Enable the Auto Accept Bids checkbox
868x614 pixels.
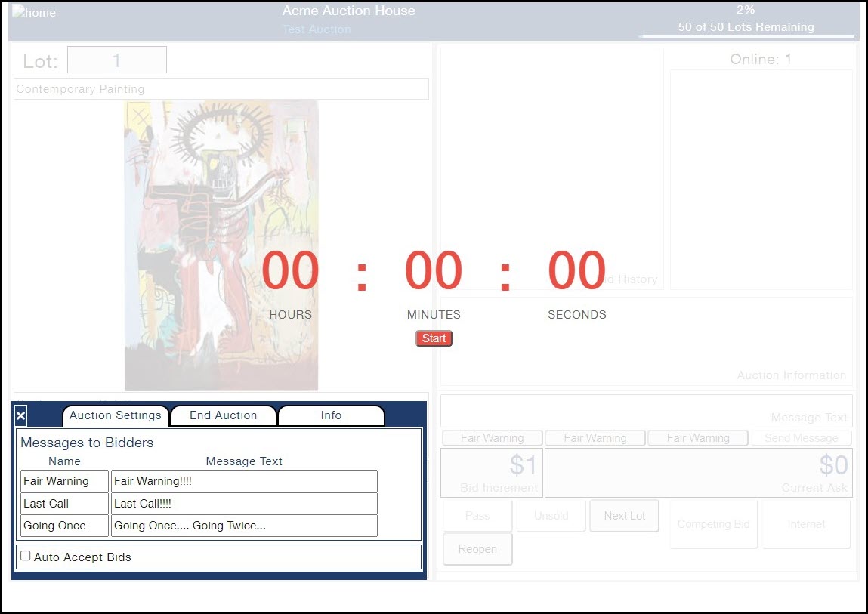(x=26, y=555)
